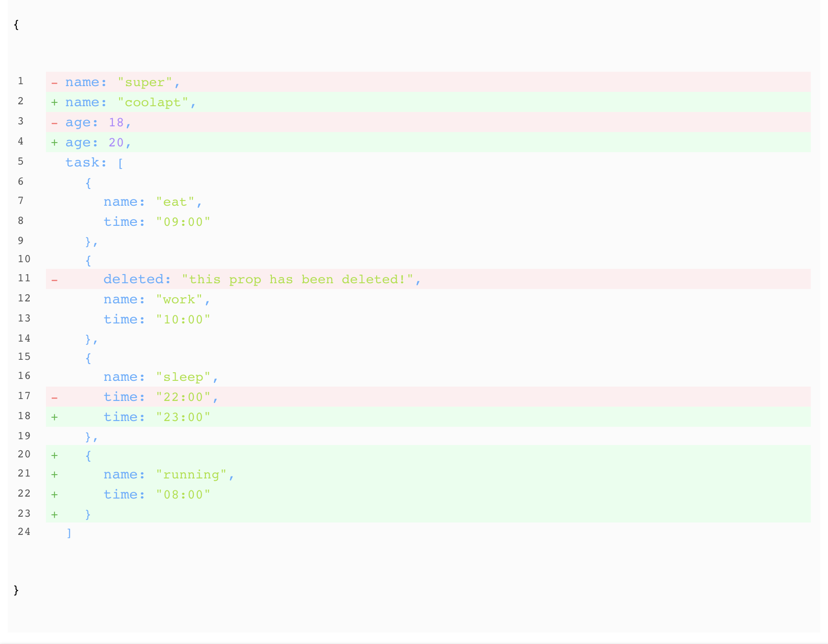This screenshot has height=644, width=828.
Task: Click the plus marker on line 18
Action: click(55, 417)
